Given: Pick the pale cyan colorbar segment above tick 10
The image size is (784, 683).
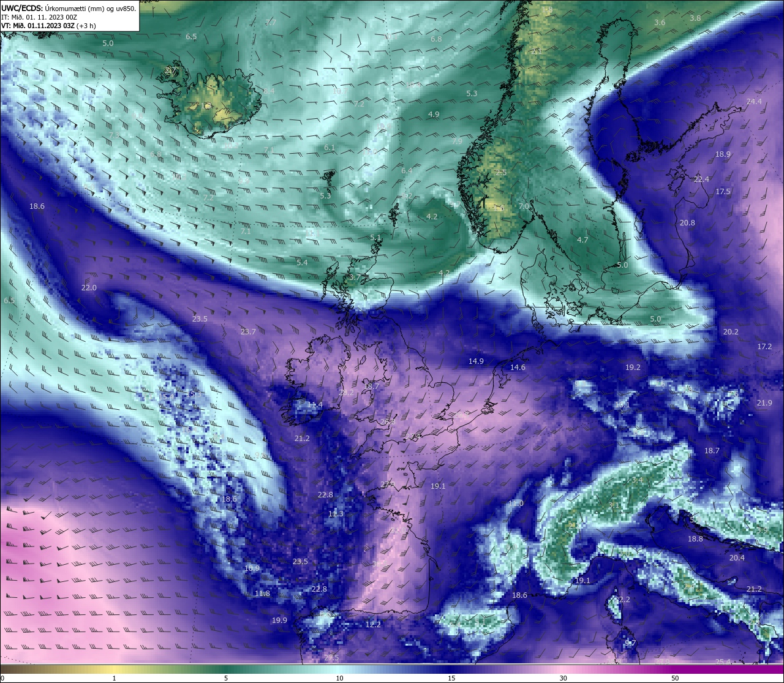Looking at the screenshot, I should (x=339, y=669).
